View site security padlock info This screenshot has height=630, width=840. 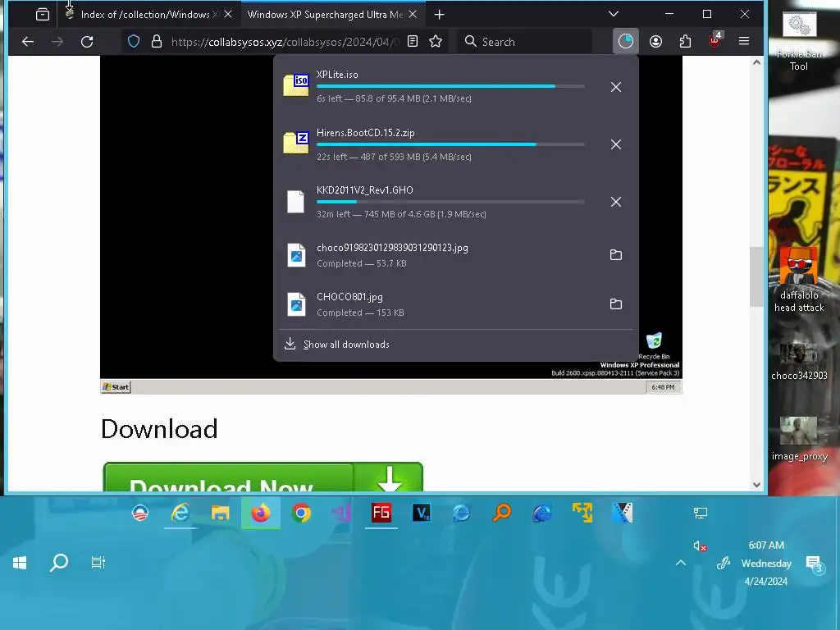(157, 41)
